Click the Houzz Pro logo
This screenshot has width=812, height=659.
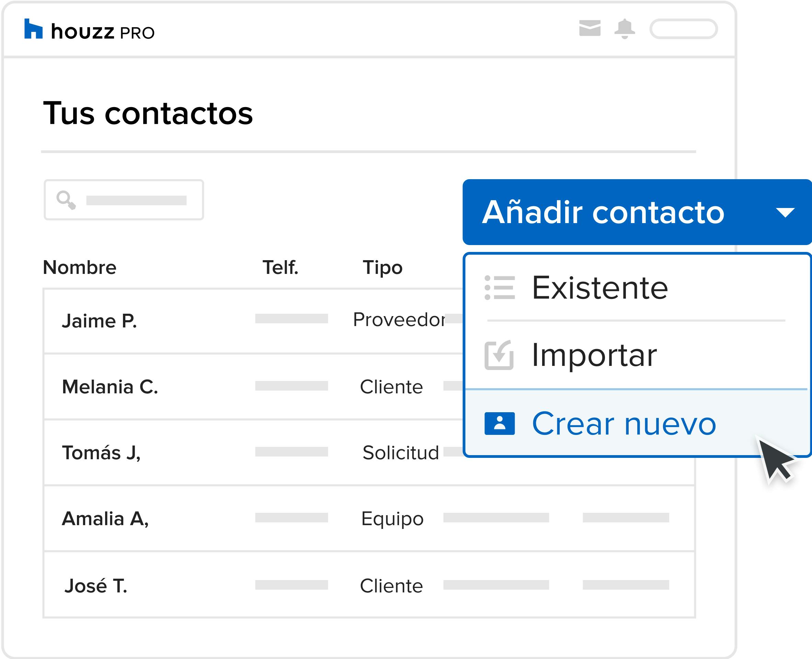pos(89,30)
